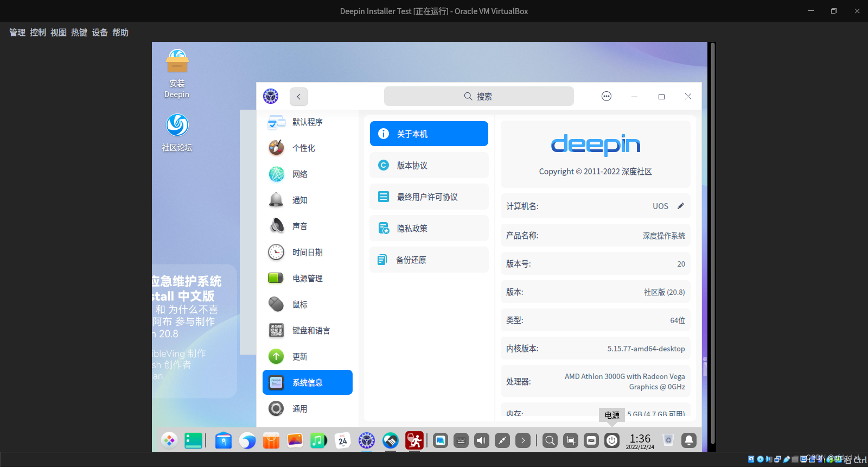The image size is (868, 467).
Task: Go back using the arrow button
Action: tap(298, 97)
